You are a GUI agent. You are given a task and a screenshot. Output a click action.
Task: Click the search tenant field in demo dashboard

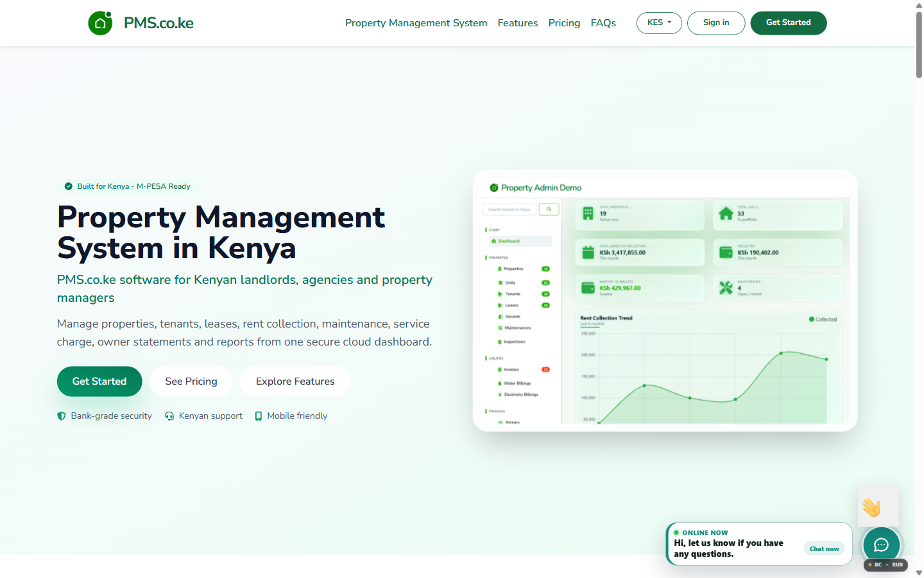click(509, 209)
